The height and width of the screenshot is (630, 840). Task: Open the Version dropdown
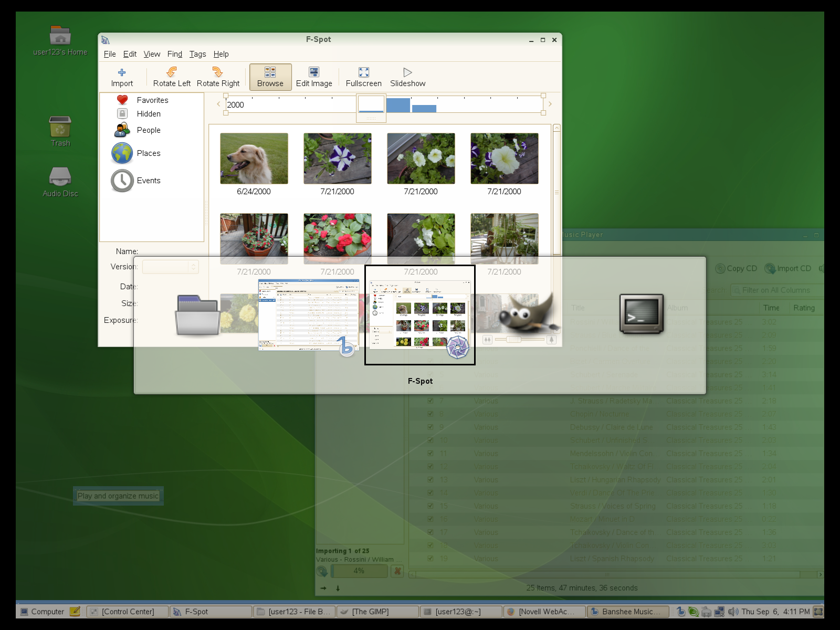pyautogui.click(x=170, y=267)
